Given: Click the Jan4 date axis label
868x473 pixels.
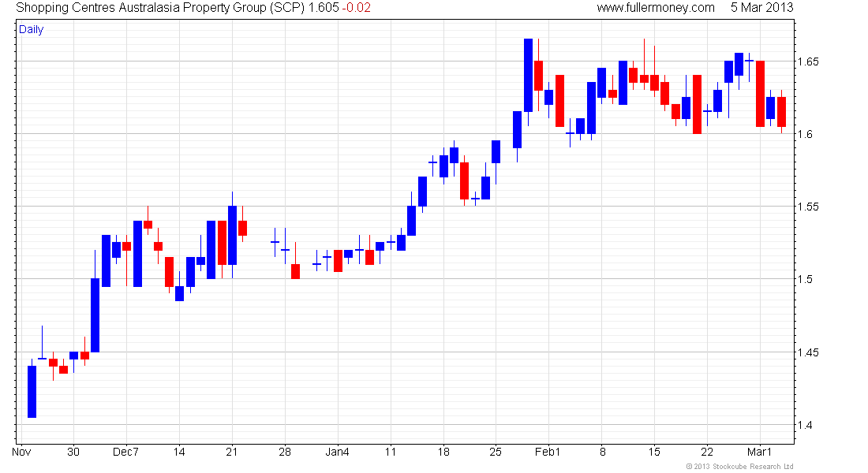Looking at the screenshot, I should tap(337, 452).
